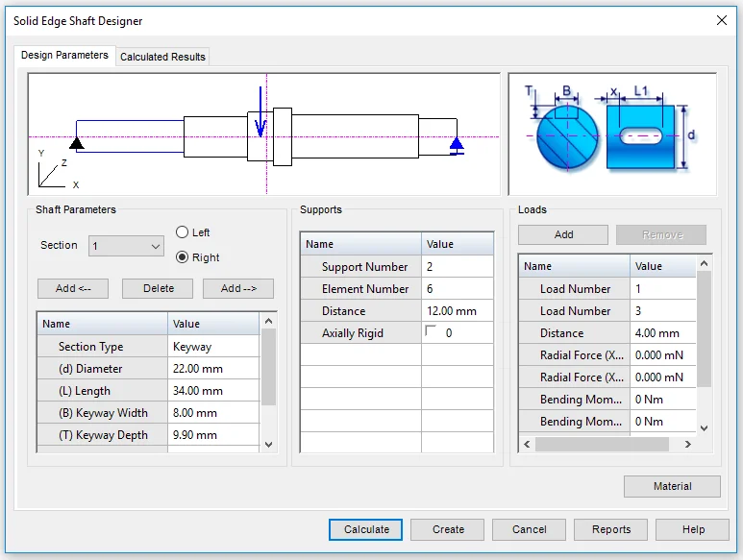
Task: Open the Section number dropdown
Action: 127,247
